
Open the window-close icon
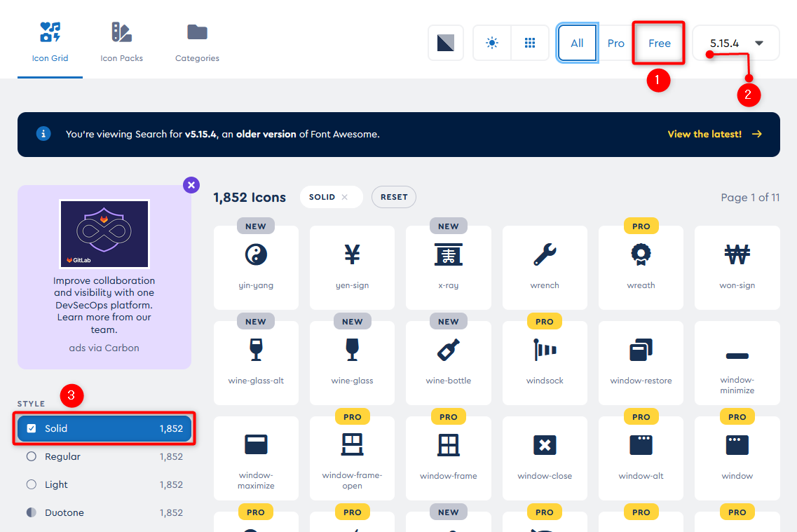point(545,458)
